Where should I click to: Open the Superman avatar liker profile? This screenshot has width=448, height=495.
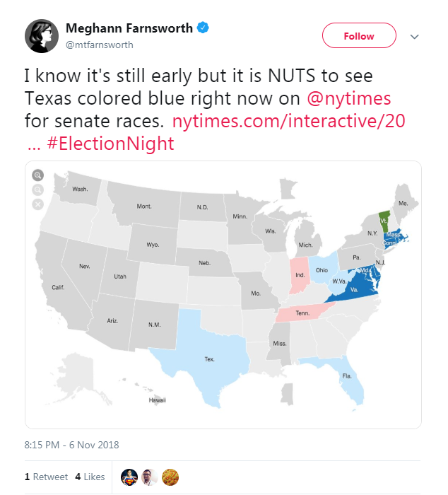129,477
